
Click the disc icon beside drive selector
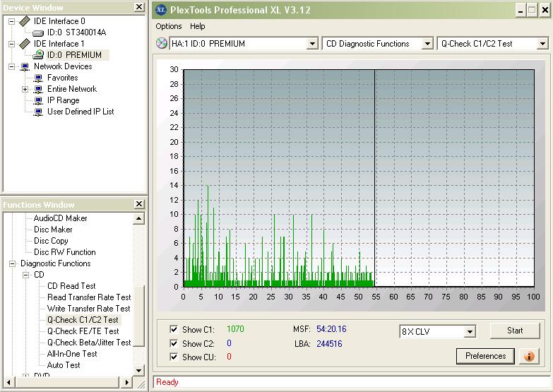click(x=161, y=43)
